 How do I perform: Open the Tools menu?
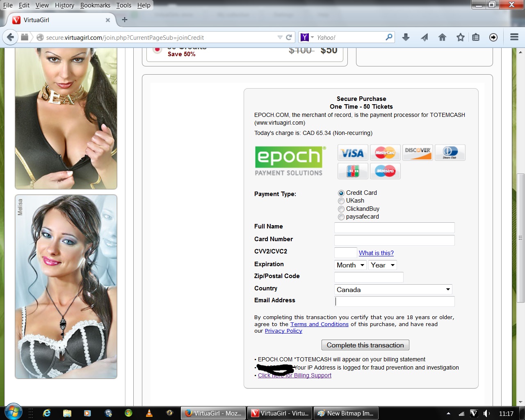(124, 5)
